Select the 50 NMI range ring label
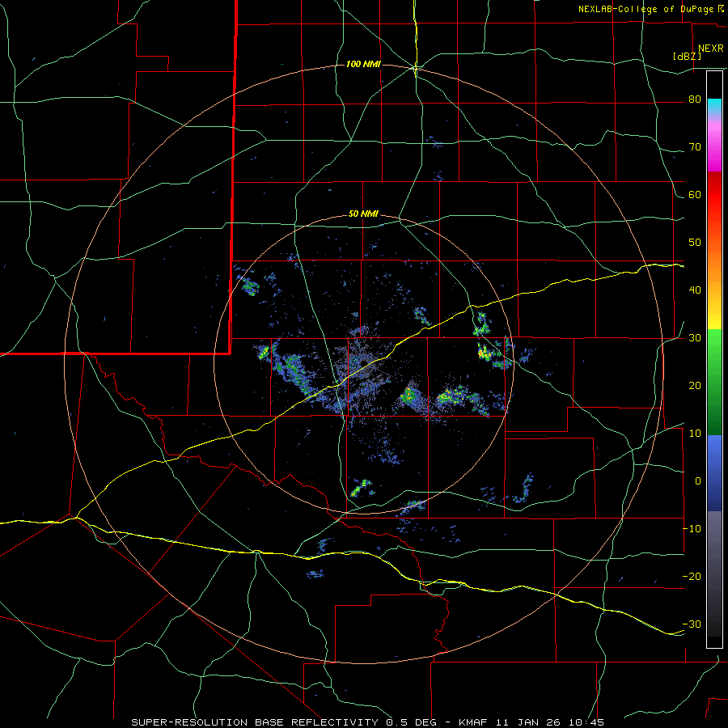 (363, 214)
